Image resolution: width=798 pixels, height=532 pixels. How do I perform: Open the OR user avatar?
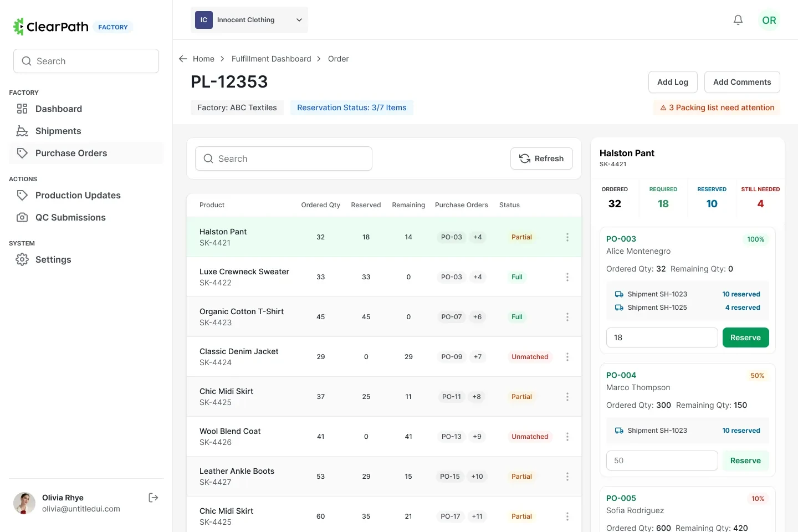pos(769,20)
